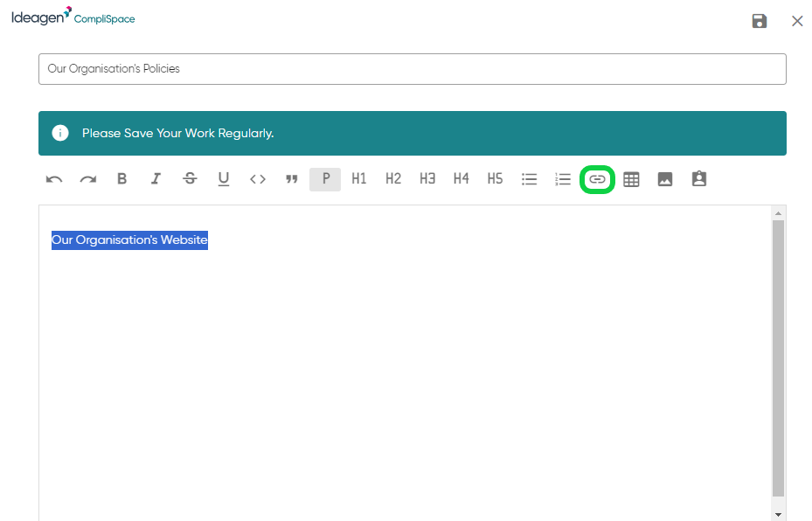Set paragraph style with P button
Screen dimensions: 812x521
pyautogui.click(x=325, y=179)
